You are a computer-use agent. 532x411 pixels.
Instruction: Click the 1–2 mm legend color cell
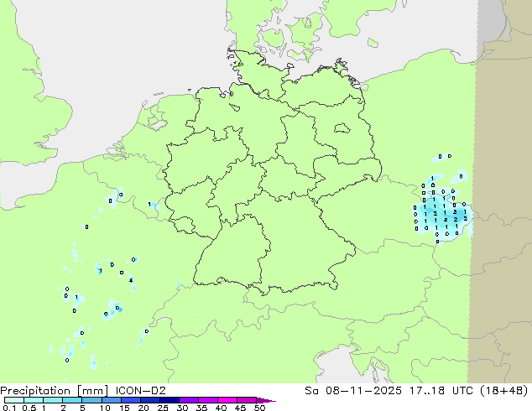(53, 400)
